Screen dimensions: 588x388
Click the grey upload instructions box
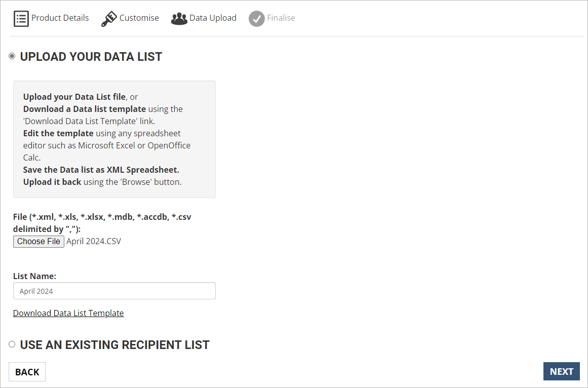114,139
